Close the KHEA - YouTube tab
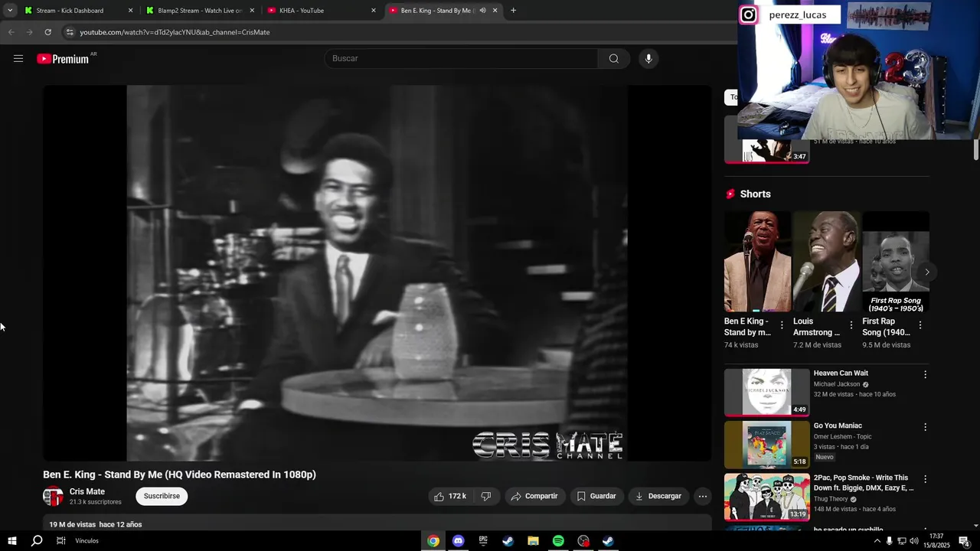The width and height of the screenshot is (980, 551). [x=374, y=11]
